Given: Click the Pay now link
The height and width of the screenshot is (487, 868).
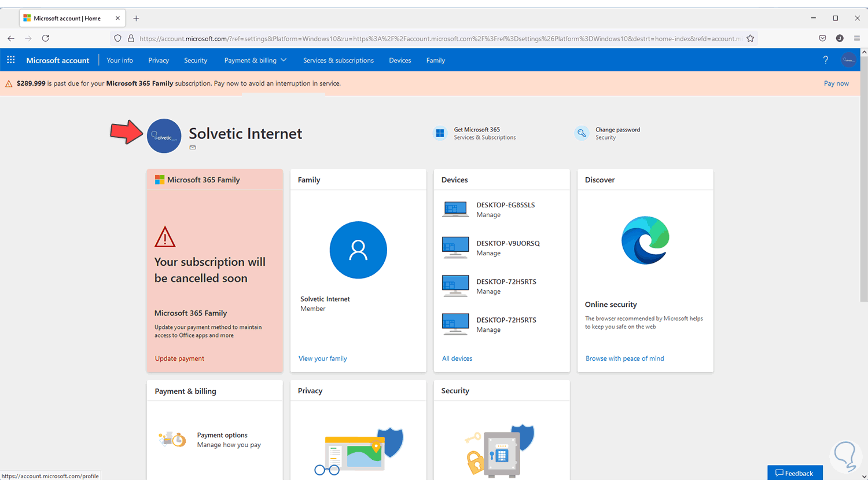Looking at the screenshot, I should 836,83.
